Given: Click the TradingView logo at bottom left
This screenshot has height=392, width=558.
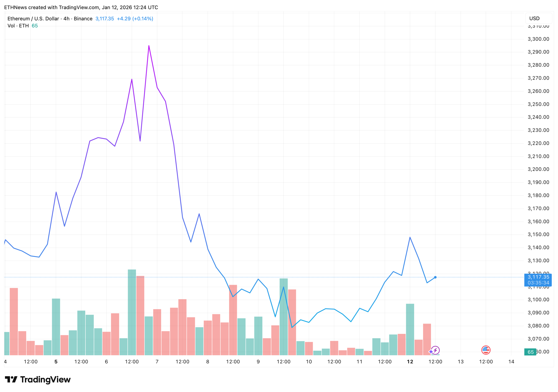Looking at the screenshot, I should coord(38,379).
